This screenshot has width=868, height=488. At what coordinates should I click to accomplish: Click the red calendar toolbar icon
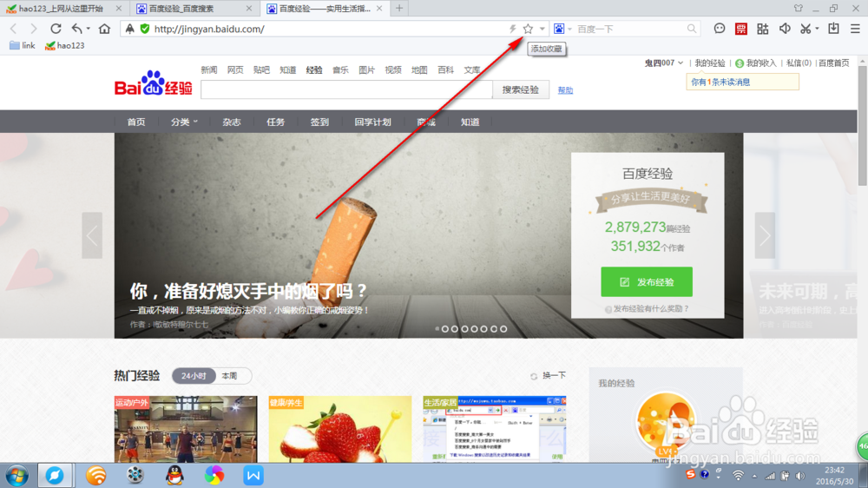[740, 29]
